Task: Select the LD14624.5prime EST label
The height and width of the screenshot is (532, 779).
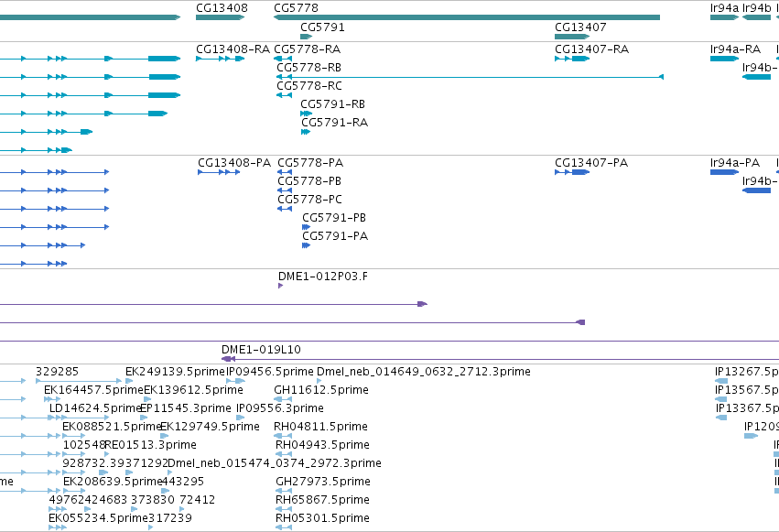Action: tap(95, 408)
